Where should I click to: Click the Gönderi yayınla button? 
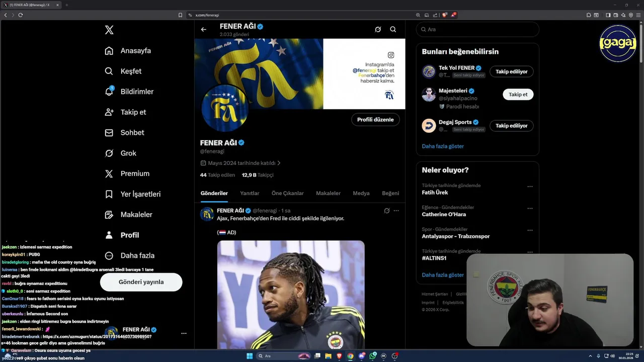(x=141, y=282)
